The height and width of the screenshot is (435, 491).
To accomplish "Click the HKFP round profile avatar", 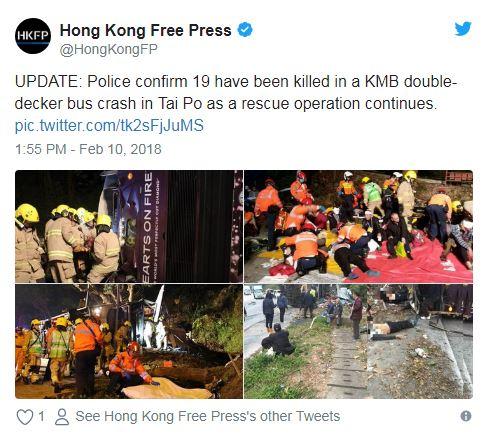I will (33, 36).
